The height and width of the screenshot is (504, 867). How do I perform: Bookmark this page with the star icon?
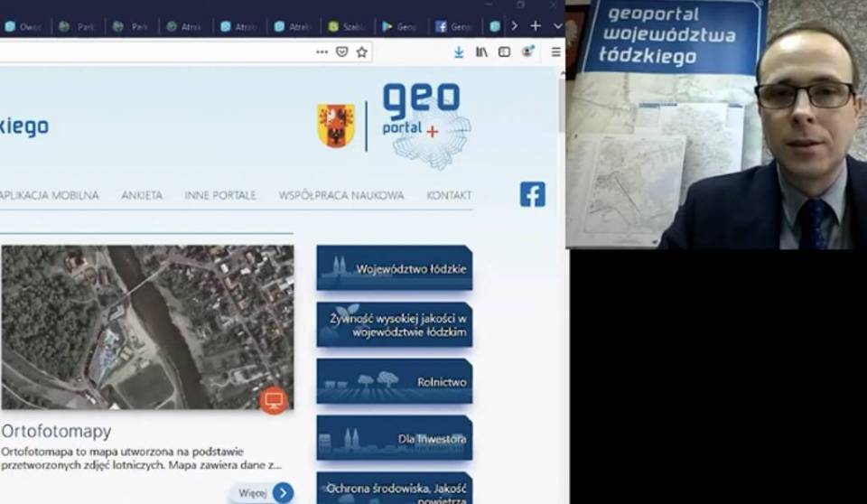(x=361, y=52)
